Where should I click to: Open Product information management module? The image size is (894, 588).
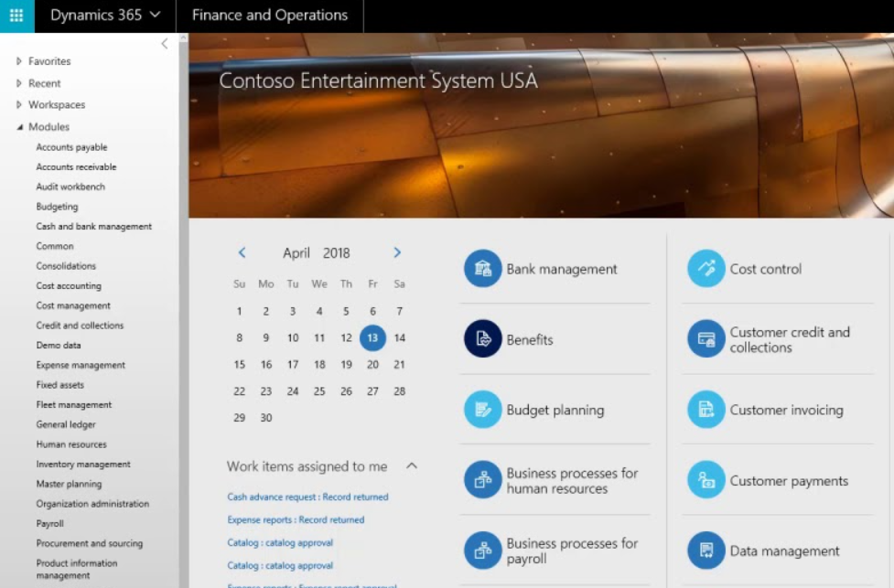(77, 569)
